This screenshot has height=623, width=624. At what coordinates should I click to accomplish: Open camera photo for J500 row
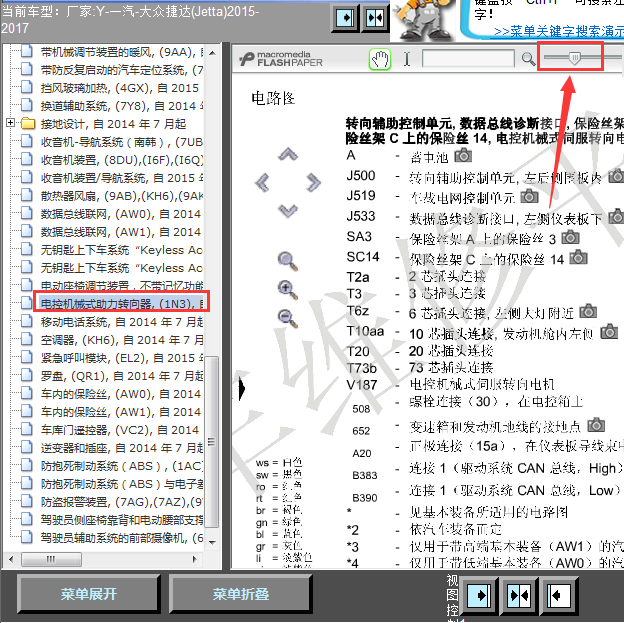(616, 176)
